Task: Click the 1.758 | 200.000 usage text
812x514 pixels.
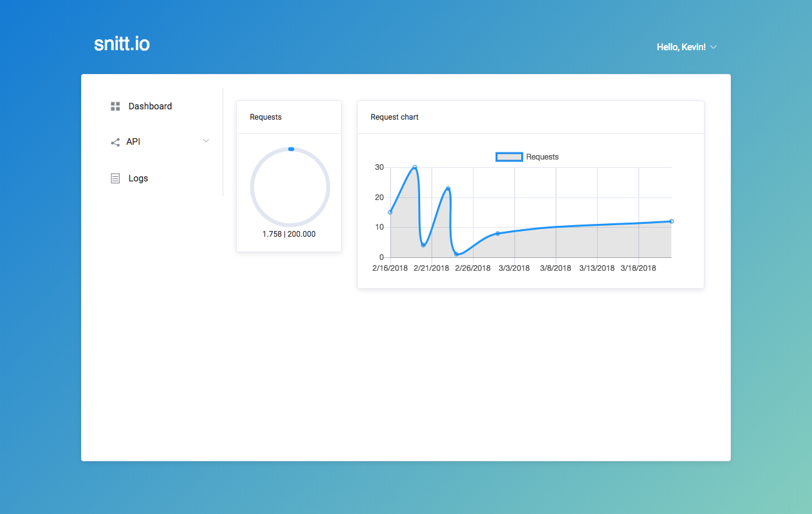Action: coord(289,234)
